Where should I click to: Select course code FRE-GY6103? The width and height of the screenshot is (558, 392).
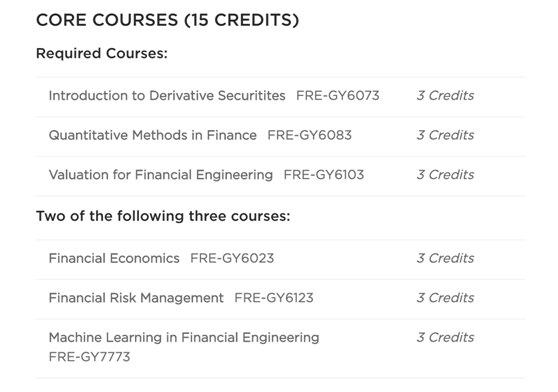click(324, 175)
